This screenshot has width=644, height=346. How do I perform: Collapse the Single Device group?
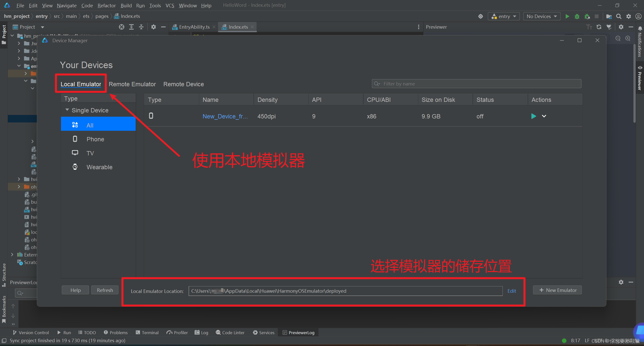pyautogui.click(x=67, y=110)
